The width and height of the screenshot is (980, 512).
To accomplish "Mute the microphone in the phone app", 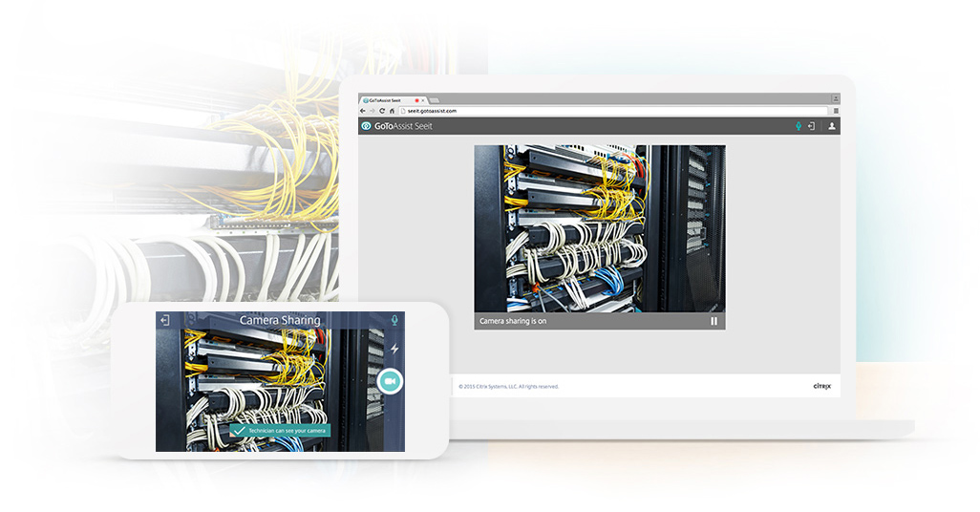I will tap(394, 320).
